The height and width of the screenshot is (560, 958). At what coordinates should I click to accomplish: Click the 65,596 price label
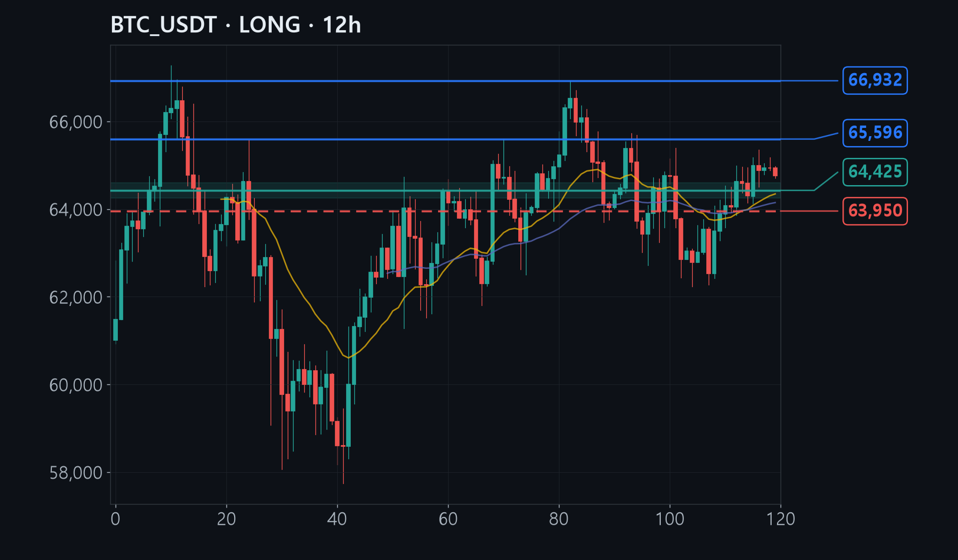[875, 133]
